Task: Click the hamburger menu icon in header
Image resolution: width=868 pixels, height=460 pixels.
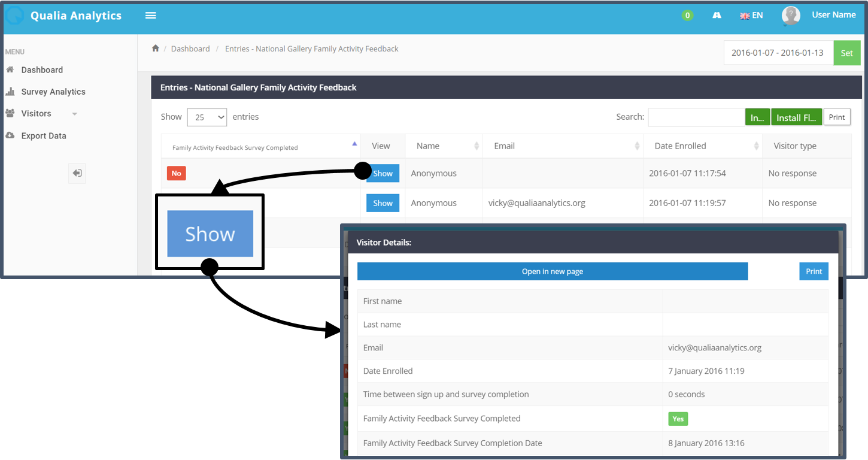Action: [151, 16]
